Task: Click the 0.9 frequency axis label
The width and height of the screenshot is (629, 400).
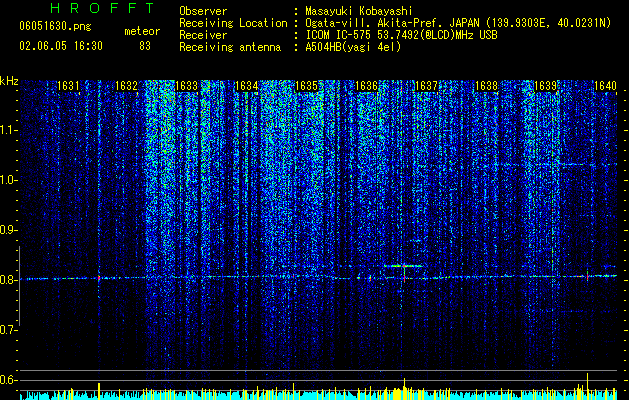Action: coord(9,230)
